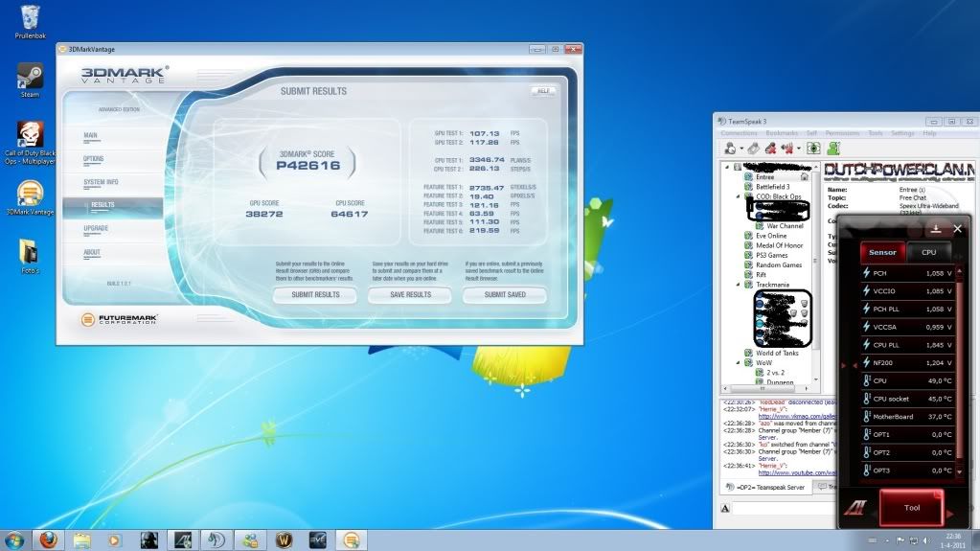Open the Connect icon's dropdown arrow in TeamSpeak

[x=741, y=149]
